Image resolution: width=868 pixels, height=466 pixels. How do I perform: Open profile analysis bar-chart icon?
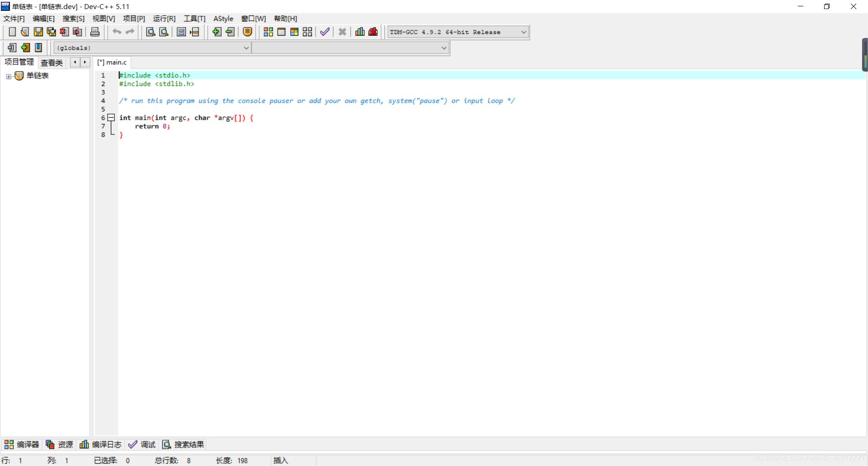(360, 32)
